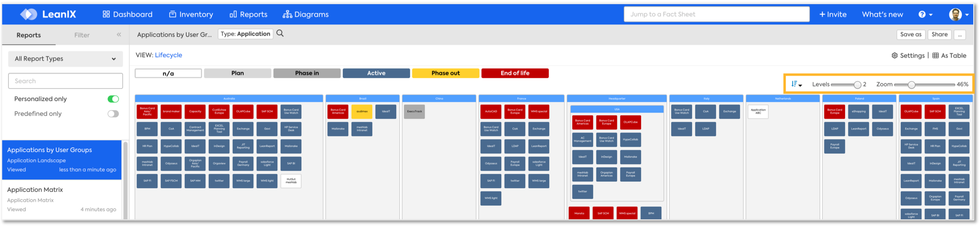This screenshot has width=980, height=226.
Task: Click the Active legend swatch
Action: coord(376,73)
